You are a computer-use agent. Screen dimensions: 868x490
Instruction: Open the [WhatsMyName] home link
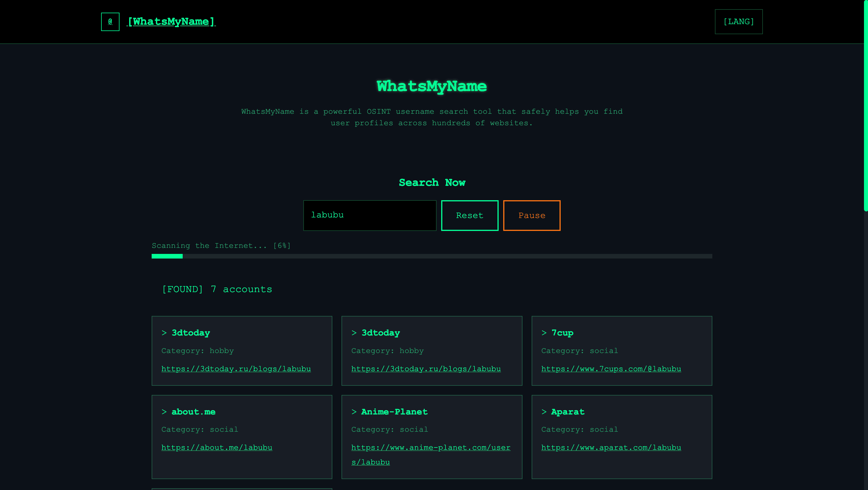coord(171,22)
